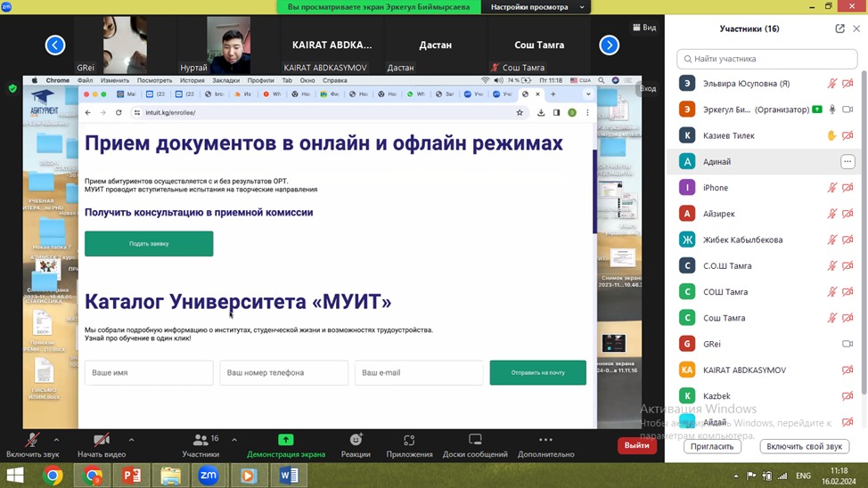This screenshot has width=868, height=488.
Task: Toggle the muted mic icon in iPhone row
Action: [x=832, y=188]
